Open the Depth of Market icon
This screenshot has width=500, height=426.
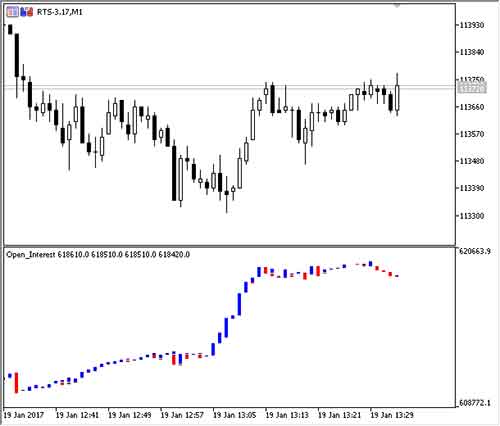click(x=26, y=12)
